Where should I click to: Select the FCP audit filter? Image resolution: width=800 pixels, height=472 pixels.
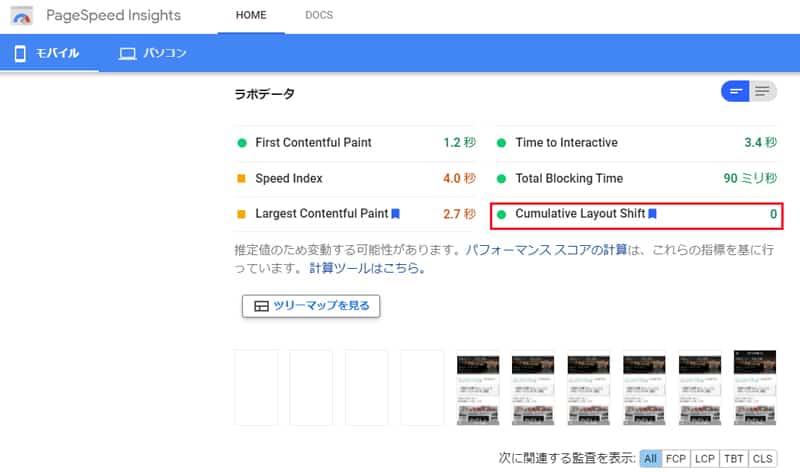[x=676, y=459]
